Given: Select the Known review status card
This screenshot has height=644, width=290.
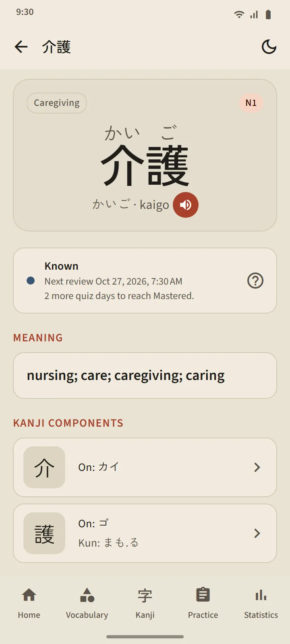Looking at the screenshot, I should [x=145, y=281].
